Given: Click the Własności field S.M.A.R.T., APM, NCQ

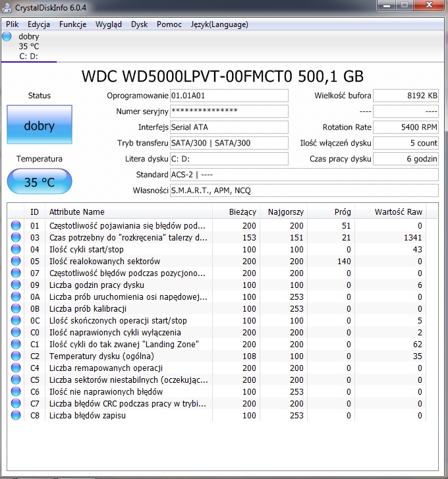Looking at the screenshot, I should (x=304, y=190).
